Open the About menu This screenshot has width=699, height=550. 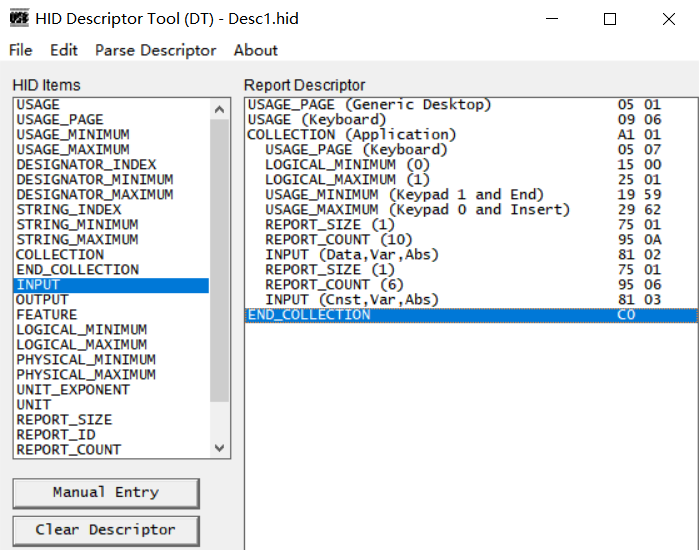pyautogui.click(x=256, y=50)
